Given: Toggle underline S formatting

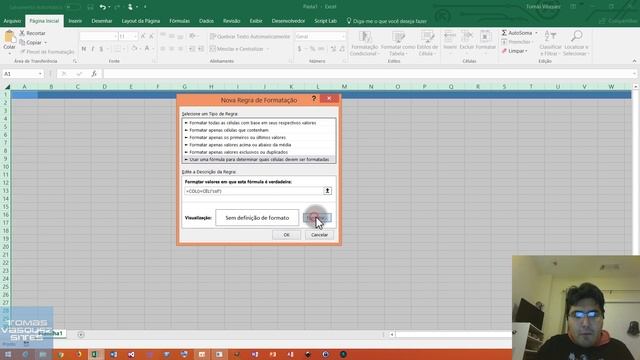Looking at the screenshot, I should (101, 49).
